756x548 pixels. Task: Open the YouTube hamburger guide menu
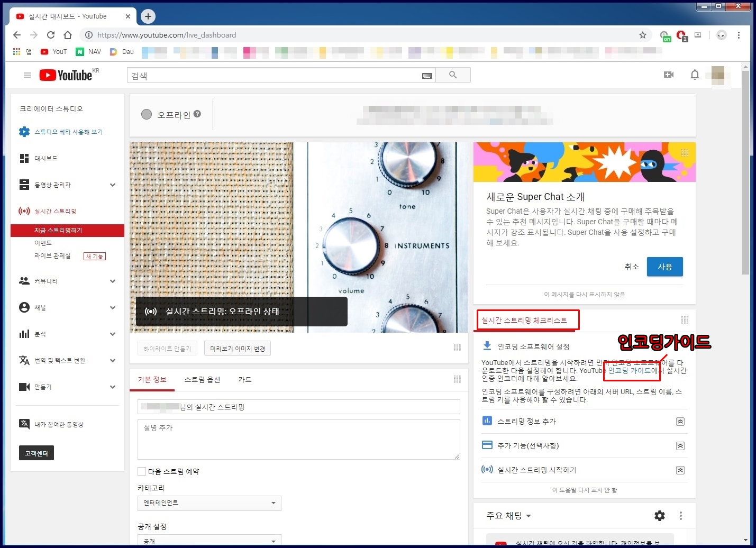click(x=27, y=75)
